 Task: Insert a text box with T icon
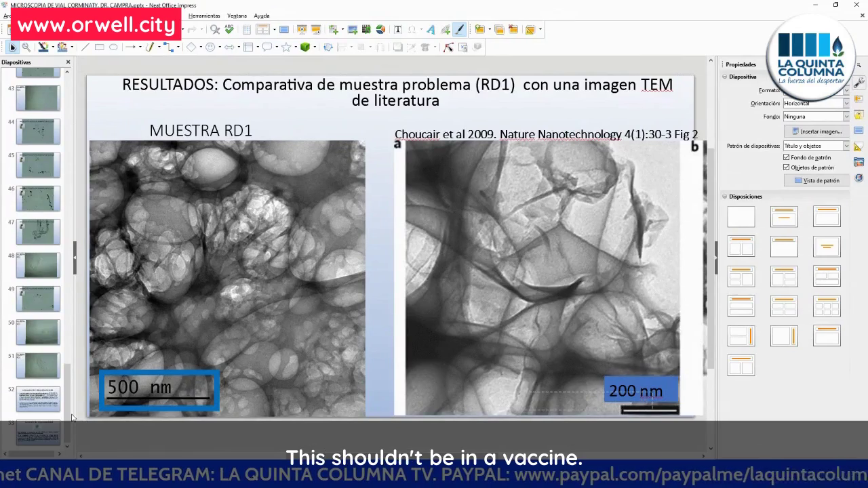[398, 29]
